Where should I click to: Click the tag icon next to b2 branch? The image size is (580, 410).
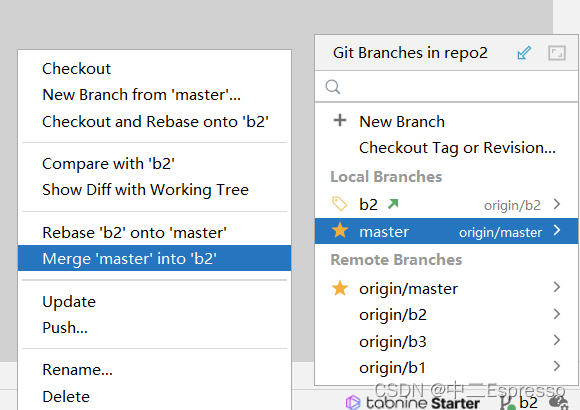tap(340, 204)
